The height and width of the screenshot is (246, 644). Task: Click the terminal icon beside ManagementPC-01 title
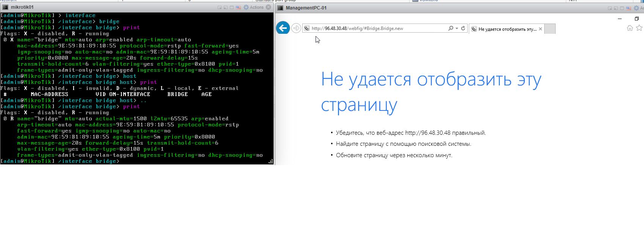pos(280,8)
